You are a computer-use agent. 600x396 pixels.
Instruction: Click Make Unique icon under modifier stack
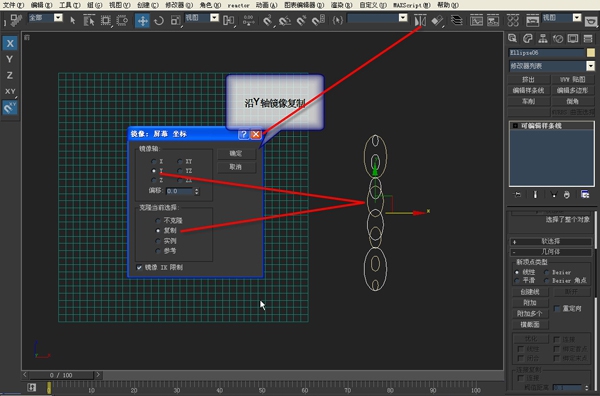[553, 195]
